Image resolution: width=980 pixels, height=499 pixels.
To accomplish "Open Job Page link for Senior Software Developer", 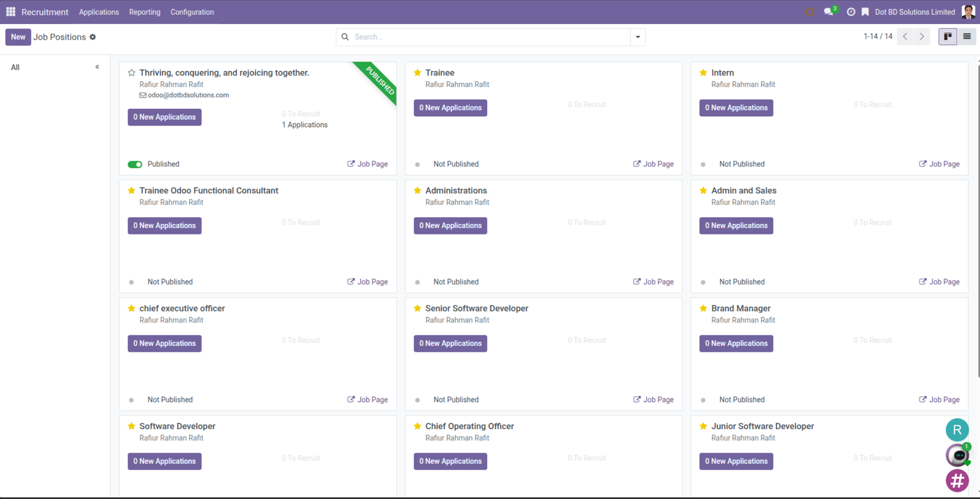I will [x=653, y=399].
